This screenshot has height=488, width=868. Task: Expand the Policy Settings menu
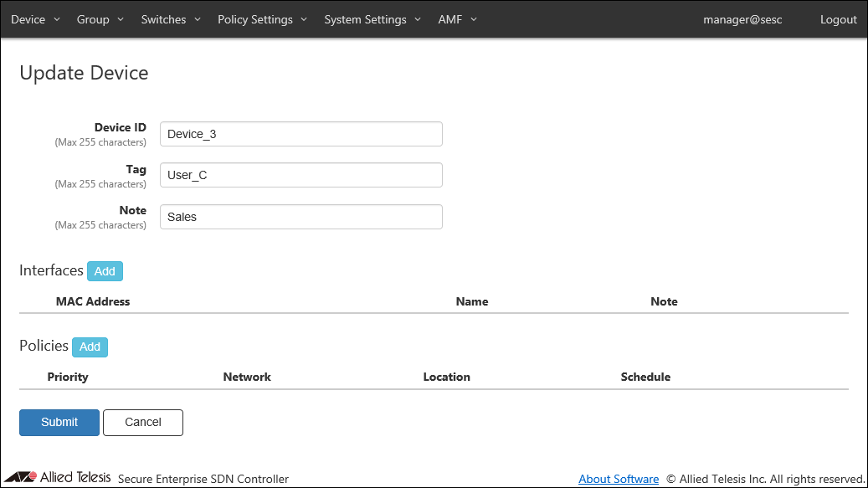262,19
